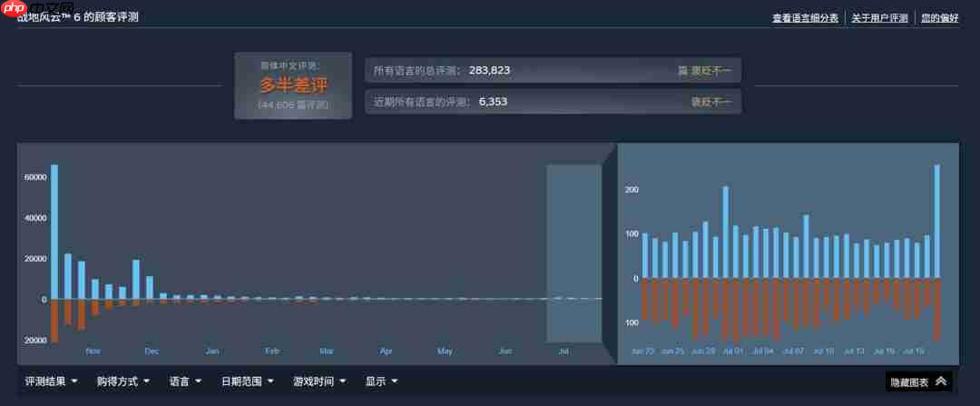This screenshot has width=980, height=406.
Task: Expand the 评测结果 filter dropdown
Action: [51, 381]
